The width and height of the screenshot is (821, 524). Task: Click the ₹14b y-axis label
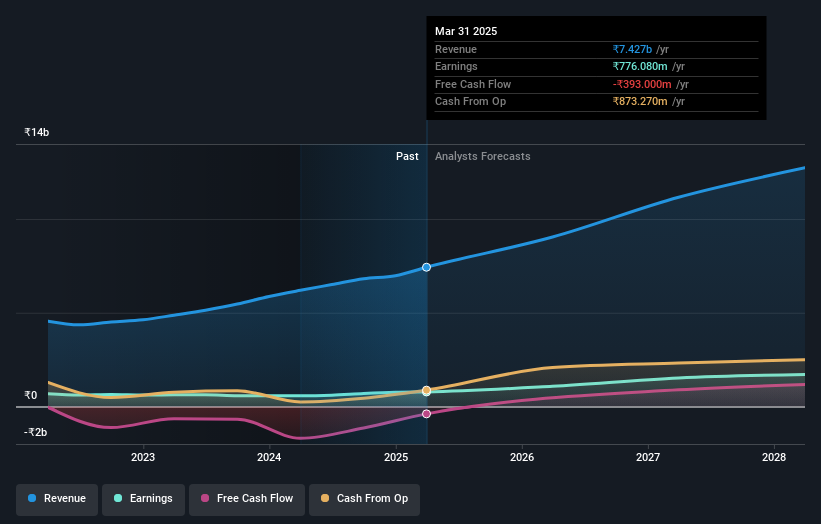[x=37, y=132]
